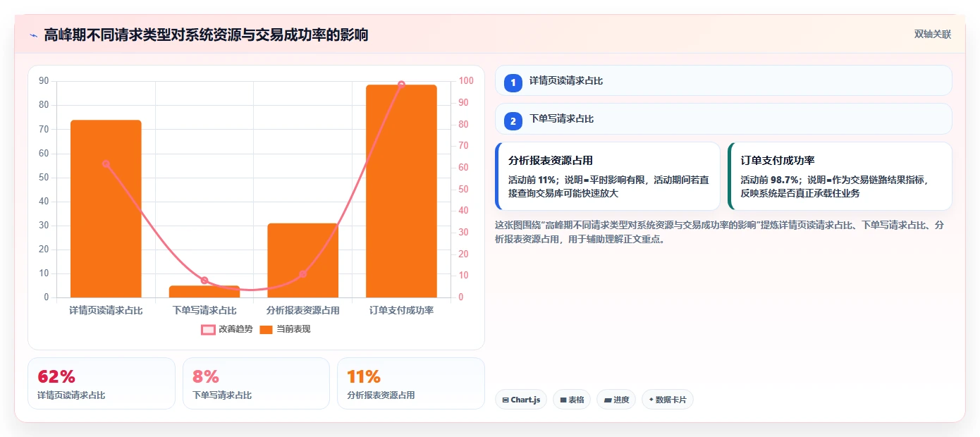This screenshot has height=437, width=980.
Task: Click the tallest orange bar 订单支付成功率
Action: coord(401,191)
